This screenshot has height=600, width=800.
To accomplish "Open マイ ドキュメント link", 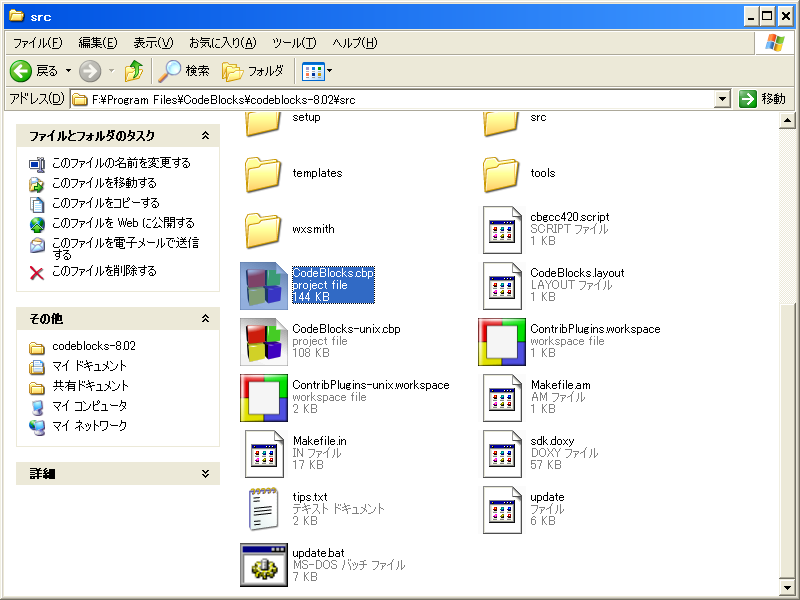I will click(89, 366).
